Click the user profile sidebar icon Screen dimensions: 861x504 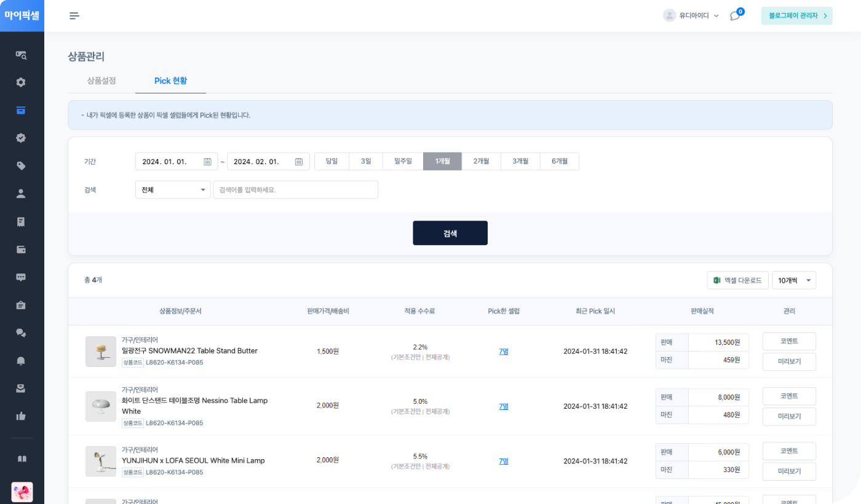coord(21,194)
